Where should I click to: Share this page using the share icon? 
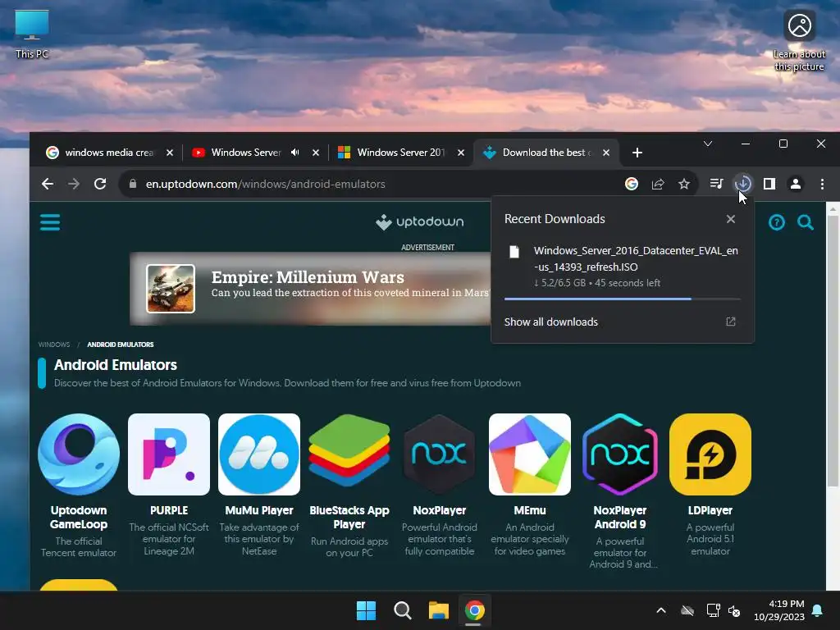[658, 184]
